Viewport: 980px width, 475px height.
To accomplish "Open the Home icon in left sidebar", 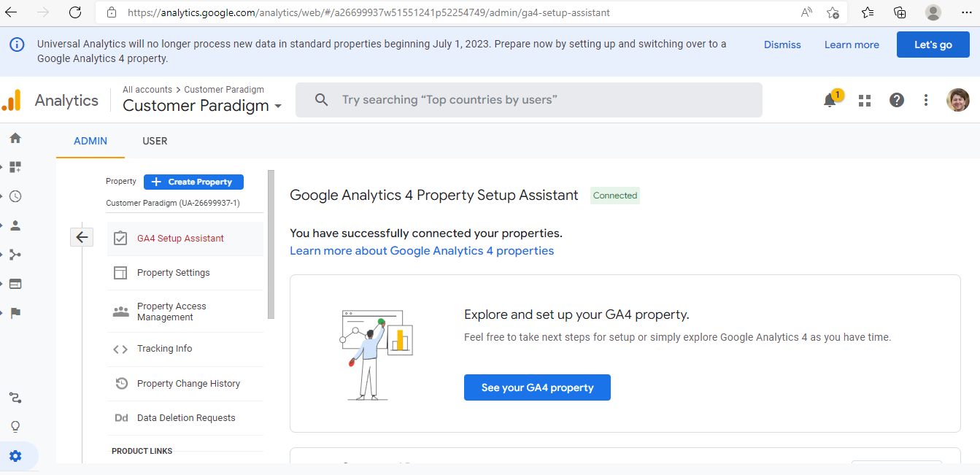I will point(15,138).
